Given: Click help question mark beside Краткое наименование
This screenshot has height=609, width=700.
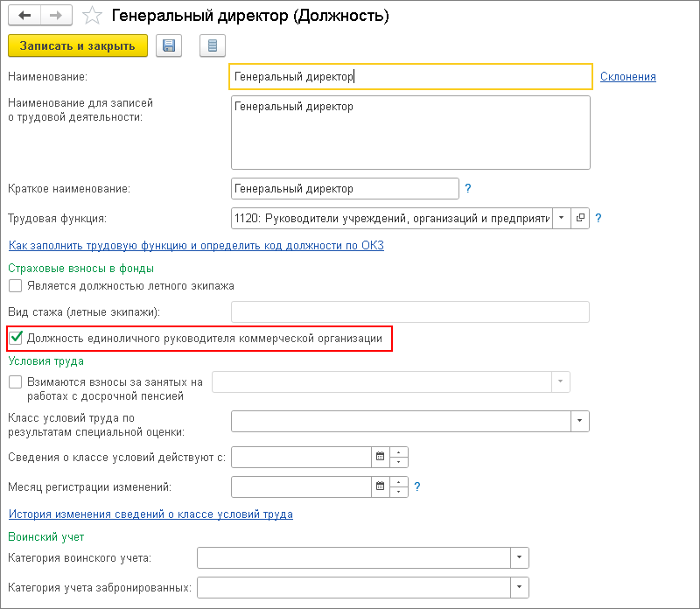Looking at the screenshot, I should 468,188.
